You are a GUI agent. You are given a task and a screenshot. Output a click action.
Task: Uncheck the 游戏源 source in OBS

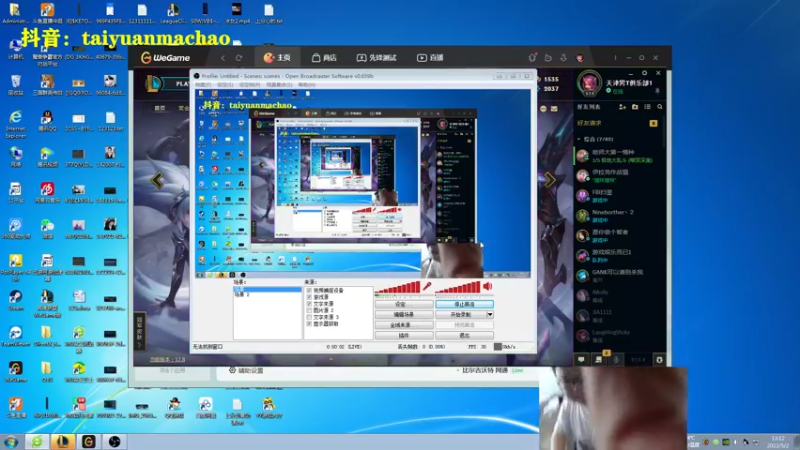point(309,297)
